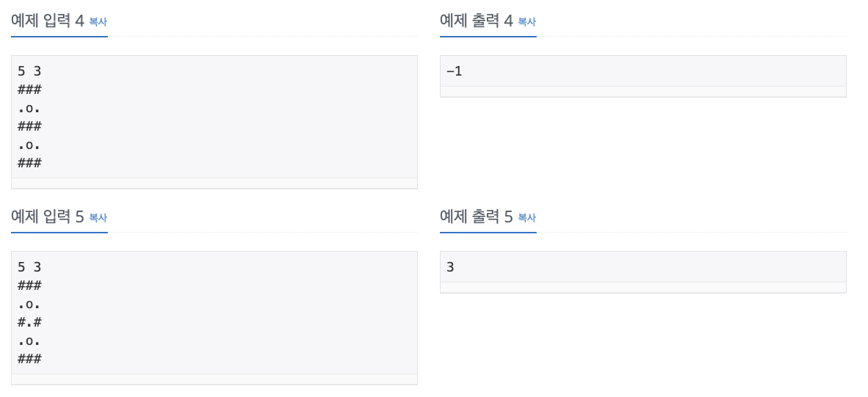This screenshot has height=397, width=868.
Task: Click the middle ### line in input 4
Action: pos(30,126)
